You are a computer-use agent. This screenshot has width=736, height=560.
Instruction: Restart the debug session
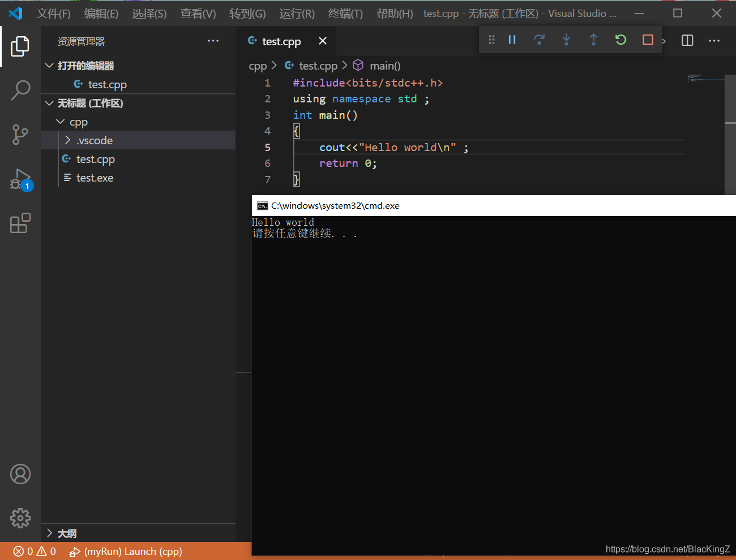point(621,40)
